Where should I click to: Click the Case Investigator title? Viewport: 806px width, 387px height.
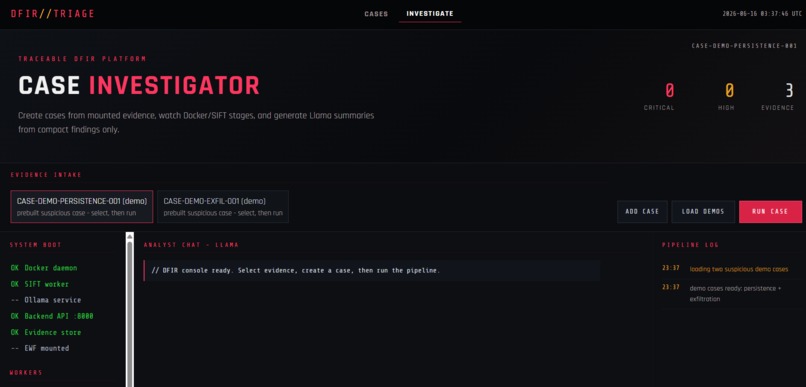pos(139,85)
